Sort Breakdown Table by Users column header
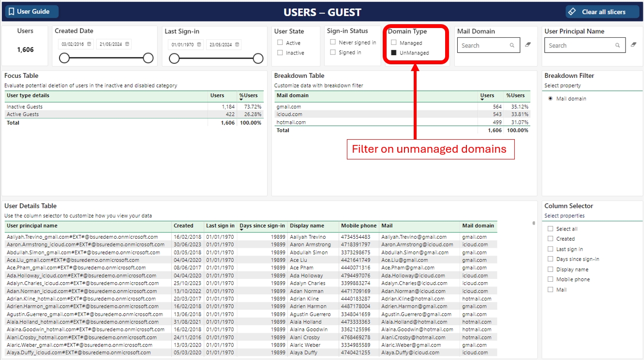 tap(487, 96)
